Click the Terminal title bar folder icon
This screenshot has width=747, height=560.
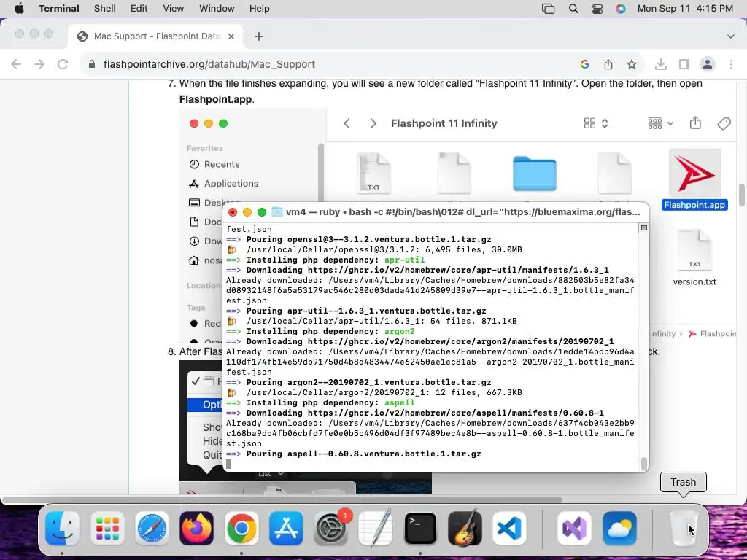(x=276, y=212)
